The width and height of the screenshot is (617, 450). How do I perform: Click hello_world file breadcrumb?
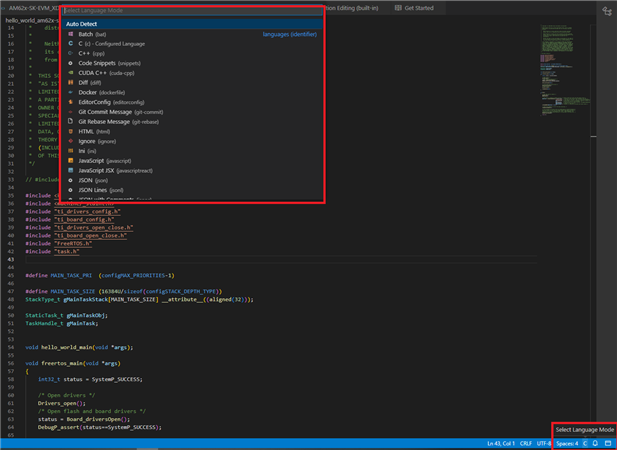(31, 20)
